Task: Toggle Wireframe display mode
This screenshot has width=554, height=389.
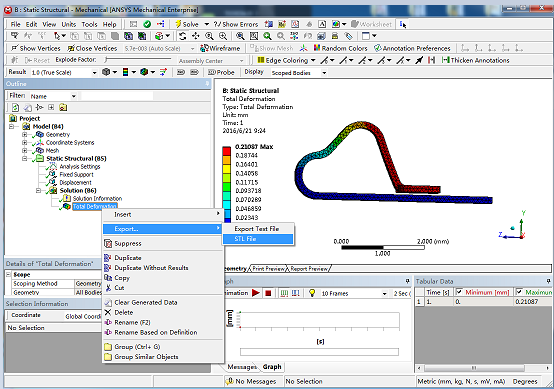Action: coord(220,48)
